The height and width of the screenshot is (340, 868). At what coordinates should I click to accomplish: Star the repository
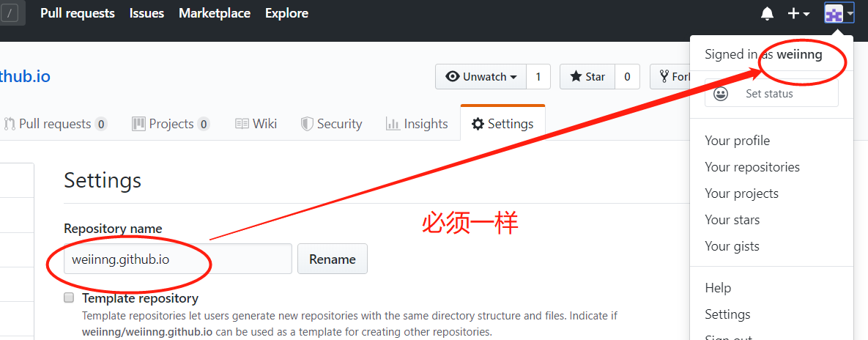click(x=587, y=77)
